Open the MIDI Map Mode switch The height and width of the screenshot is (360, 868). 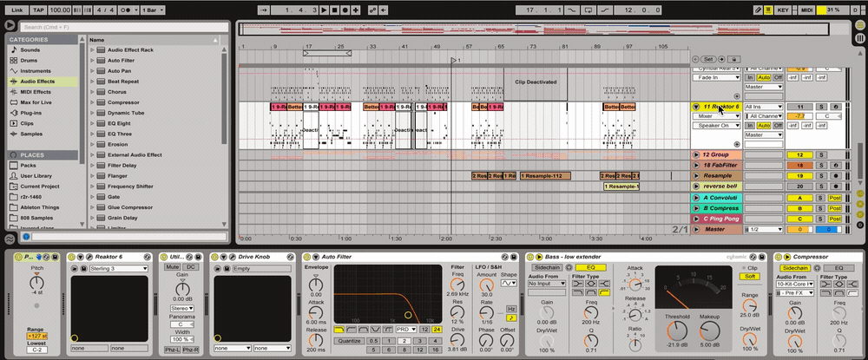pyautogui.click(x=806, y=10)
